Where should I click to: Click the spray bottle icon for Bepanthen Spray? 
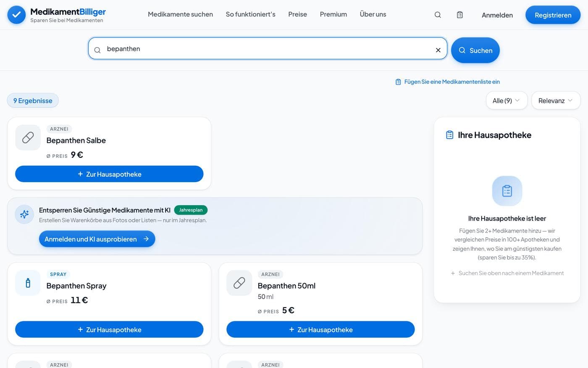tap(28, 283)
